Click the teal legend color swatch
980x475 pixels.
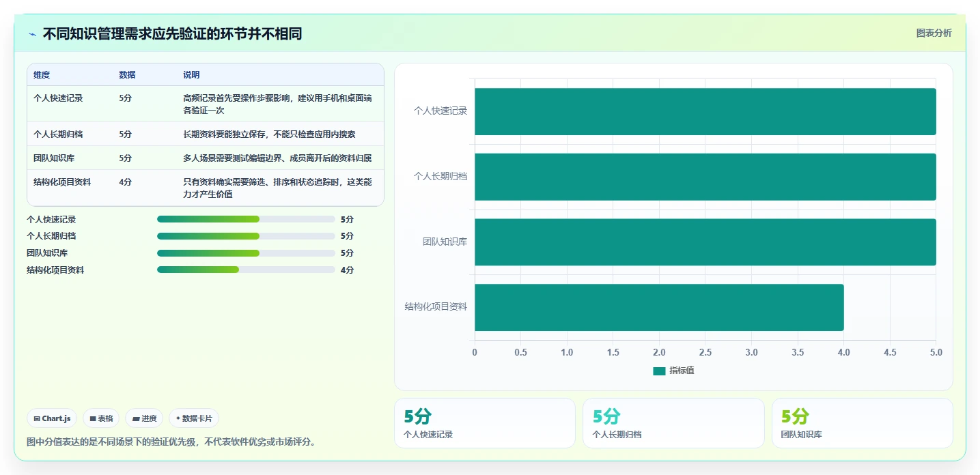click(659, 371)
